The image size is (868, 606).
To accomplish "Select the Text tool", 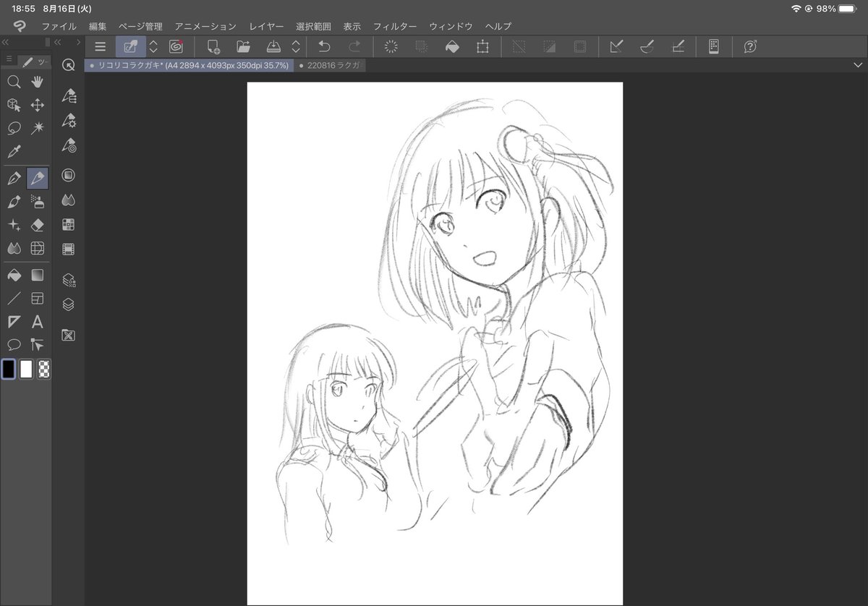I will (x=38, y=322).
